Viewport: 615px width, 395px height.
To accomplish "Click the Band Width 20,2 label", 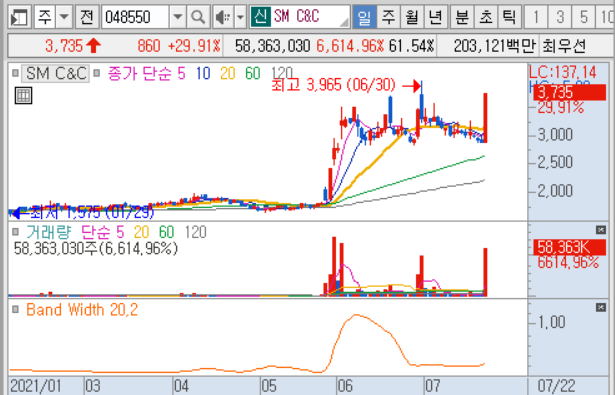I will pos(82,310).
